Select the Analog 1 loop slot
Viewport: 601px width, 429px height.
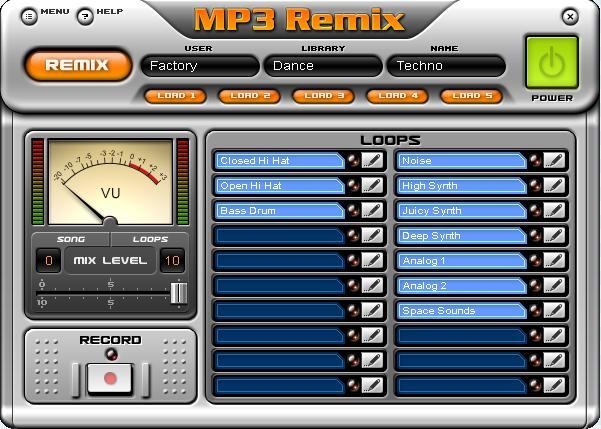(461, 260)
